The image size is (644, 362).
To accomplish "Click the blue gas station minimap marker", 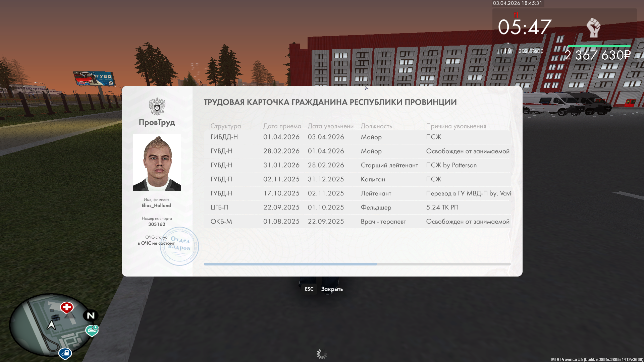I will click(x=65, y=353).
